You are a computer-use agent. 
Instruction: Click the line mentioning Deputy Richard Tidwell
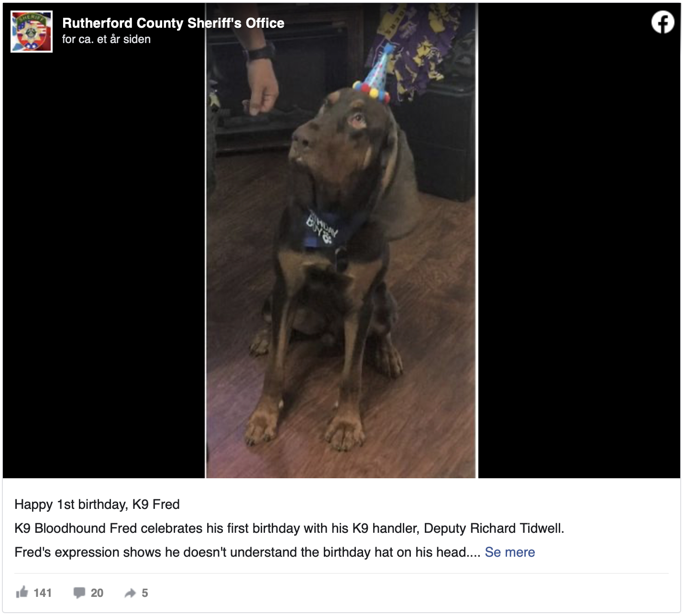(289, 528)
